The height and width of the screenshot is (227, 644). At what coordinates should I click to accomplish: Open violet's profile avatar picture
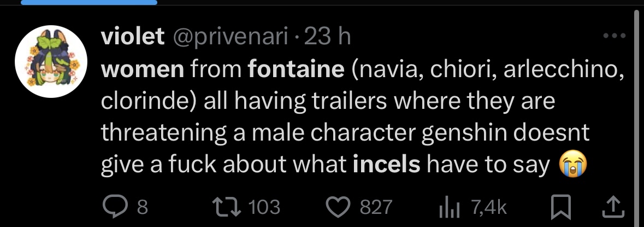[48, 64]
